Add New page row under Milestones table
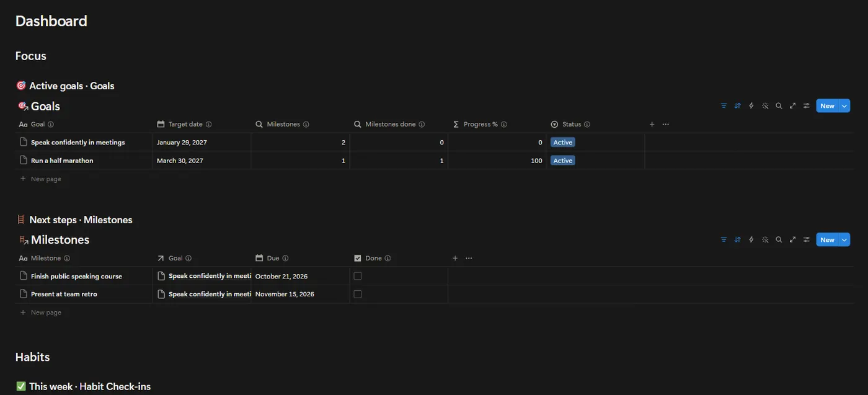The image size is (868, 395). click(41, 313)
